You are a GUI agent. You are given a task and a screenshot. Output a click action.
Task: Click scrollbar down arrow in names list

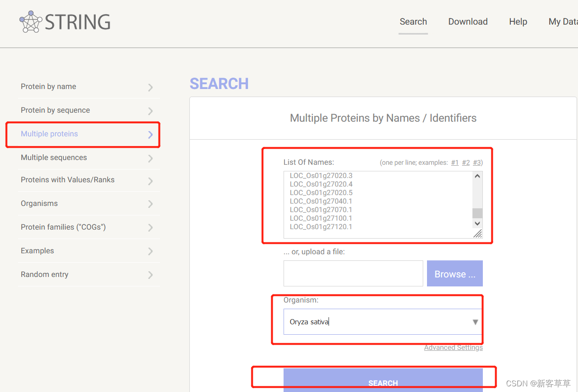click(x=477, y=223)
